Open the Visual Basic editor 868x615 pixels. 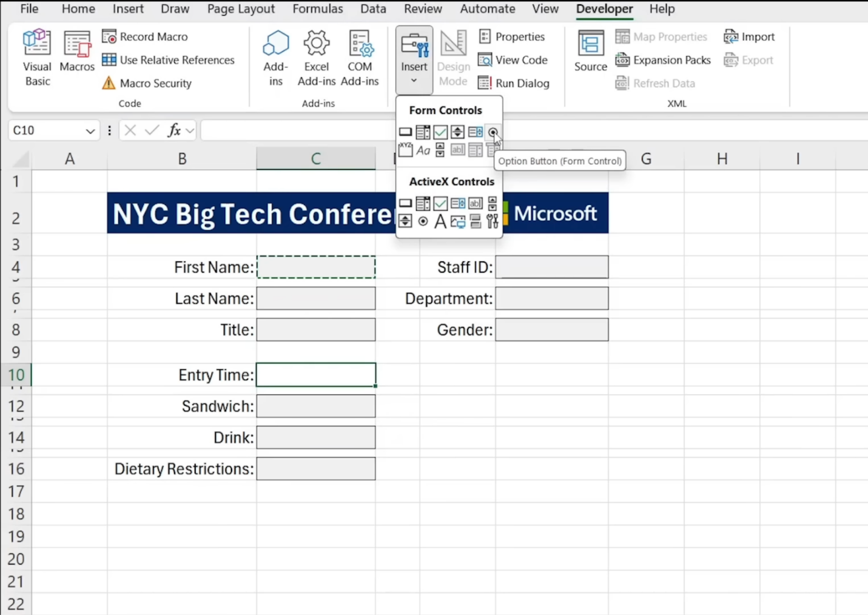[x=37, y=58]
